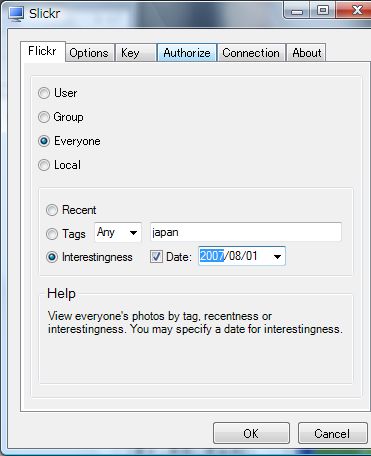Pick the Local radio button

click(44, 165)
